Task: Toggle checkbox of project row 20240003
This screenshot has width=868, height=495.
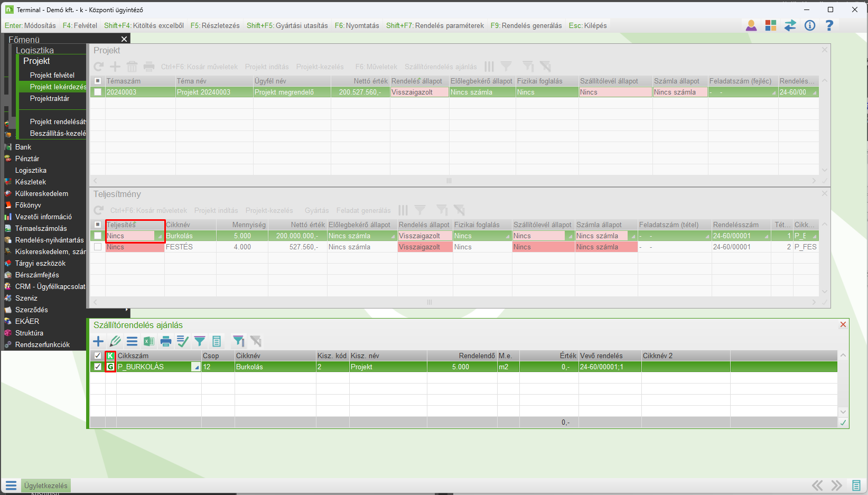Action: click(x=98, y=92)
